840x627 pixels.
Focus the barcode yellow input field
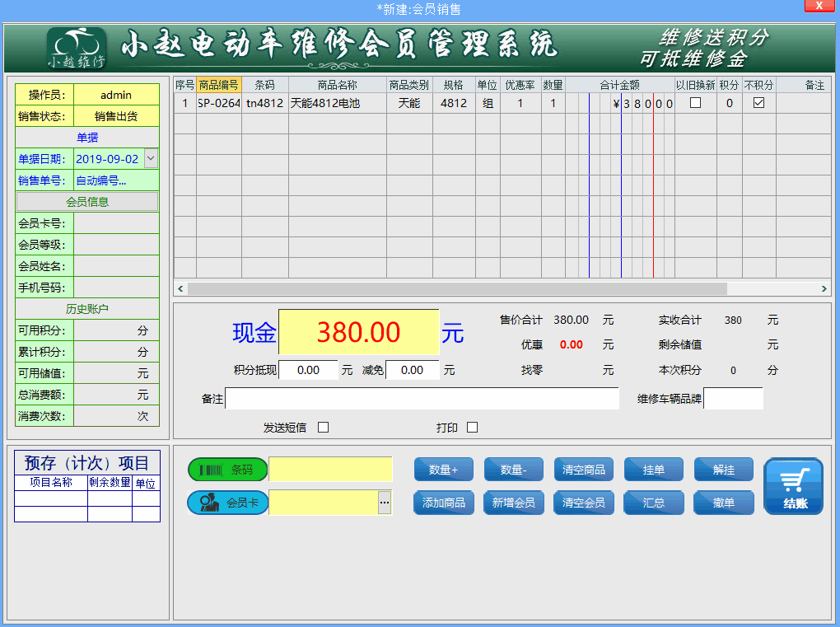tap(330, 470)
